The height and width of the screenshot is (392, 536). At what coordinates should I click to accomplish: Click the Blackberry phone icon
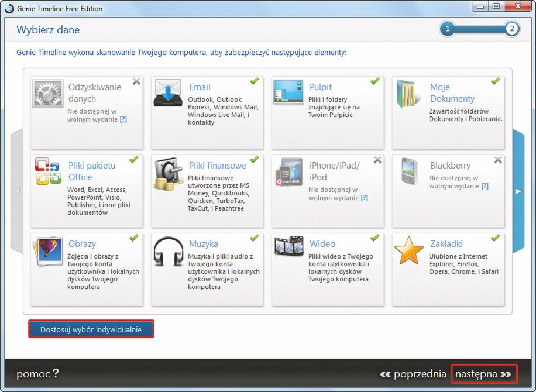(x=410, y=171)
